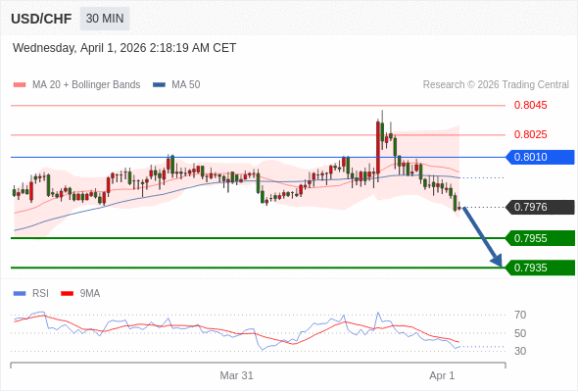Click the chart timestamp Wednesday, April 1, 2026
The width and height of the screenshot is (578, 392).
(x=124, y=48)
